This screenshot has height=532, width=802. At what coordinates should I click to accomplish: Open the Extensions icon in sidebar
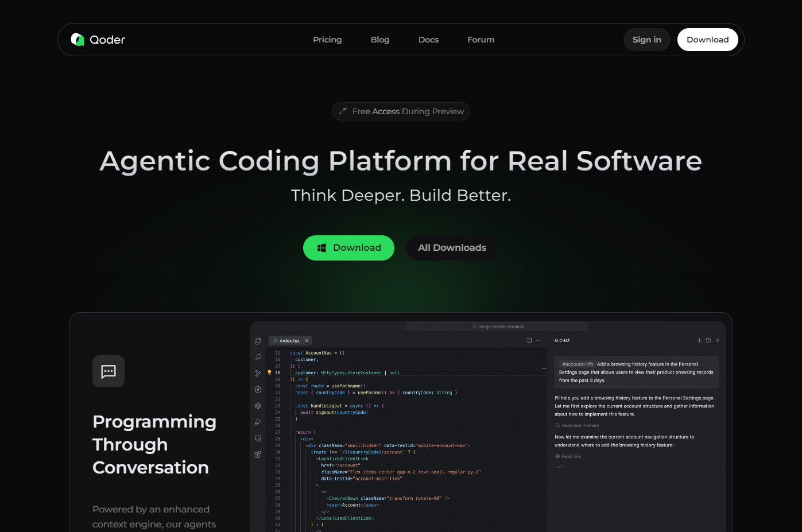pyautogui.click(x=258, y=455)
